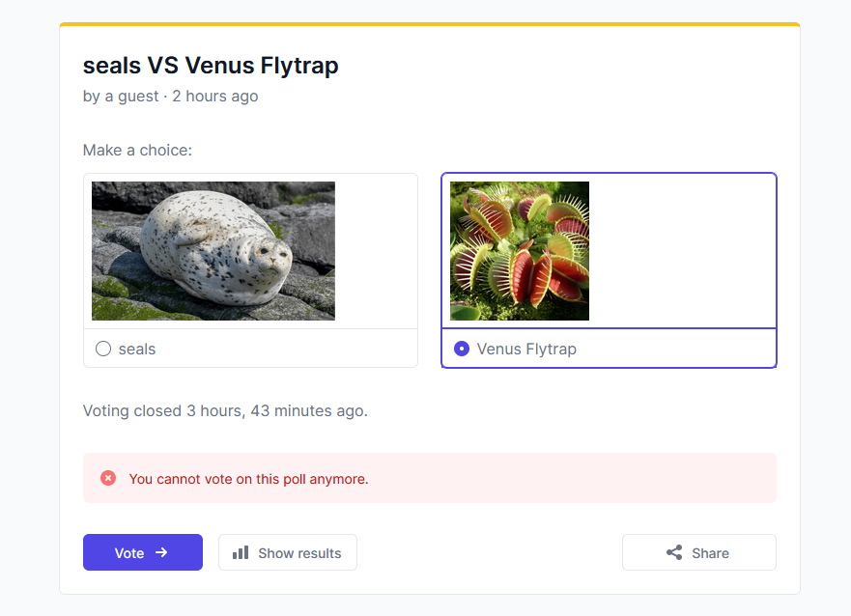The image size is (851, 616).
Task: Open the Show results button text
Action: (299, 553)
